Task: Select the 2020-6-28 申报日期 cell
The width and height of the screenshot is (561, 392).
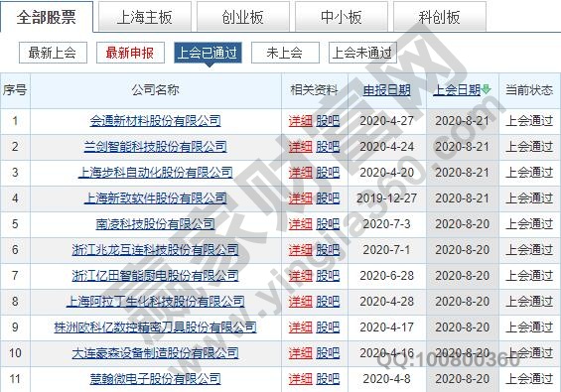Action: (387, 276)
